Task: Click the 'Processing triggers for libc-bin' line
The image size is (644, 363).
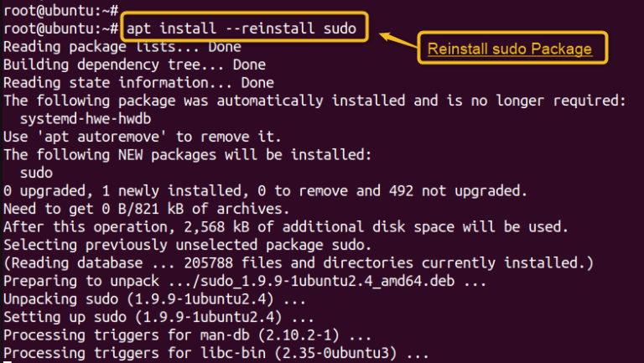Action: coord(216,354)
